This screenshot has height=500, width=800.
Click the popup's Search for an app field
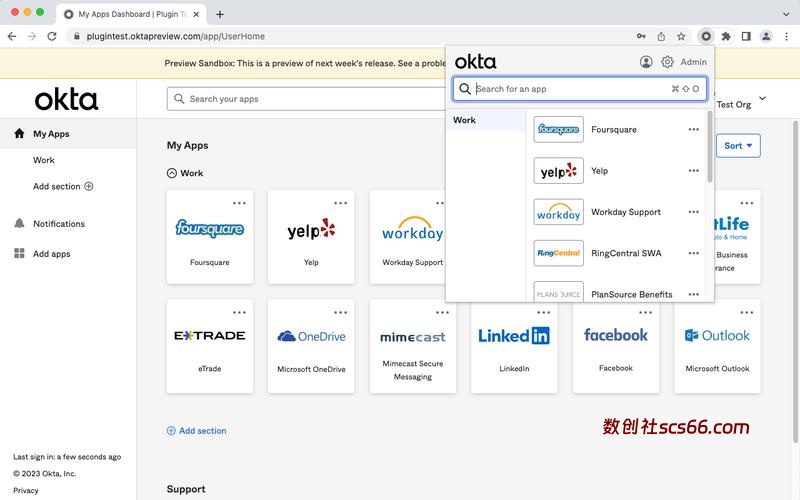click(x=570, y=89)
